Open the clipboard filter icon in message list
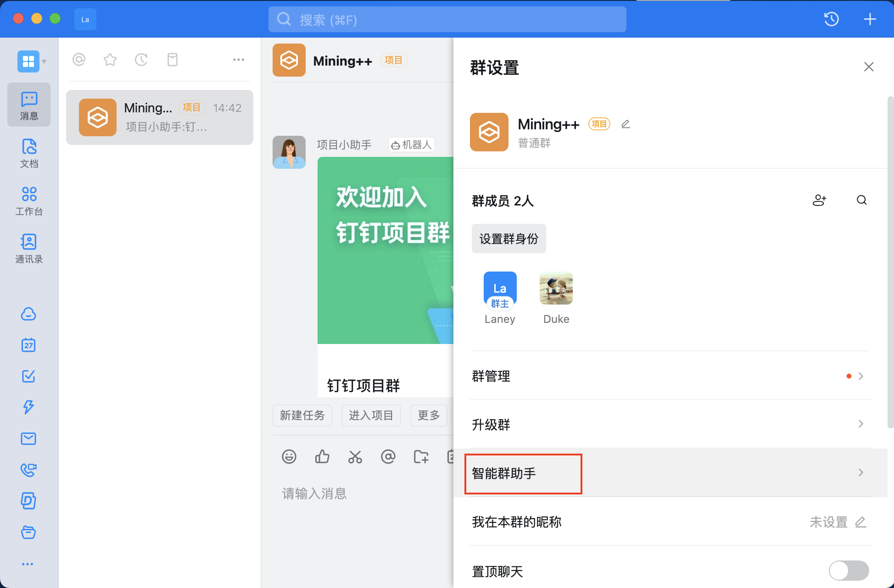The width and height of the screenshot is (894, 588). click(x=173, y=60)
